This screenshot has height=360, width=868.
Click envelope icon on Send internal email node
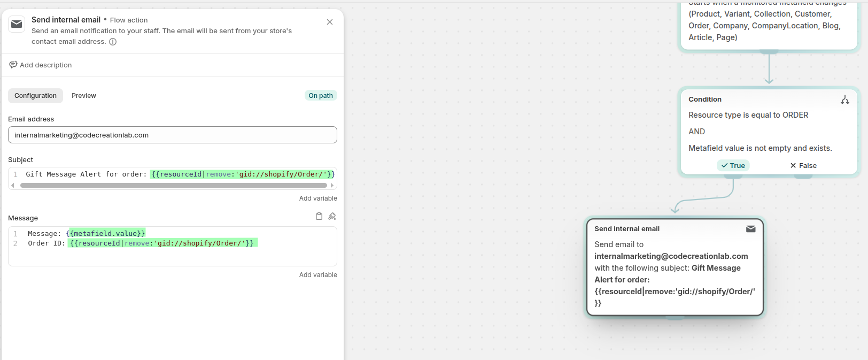click(750, 229)
